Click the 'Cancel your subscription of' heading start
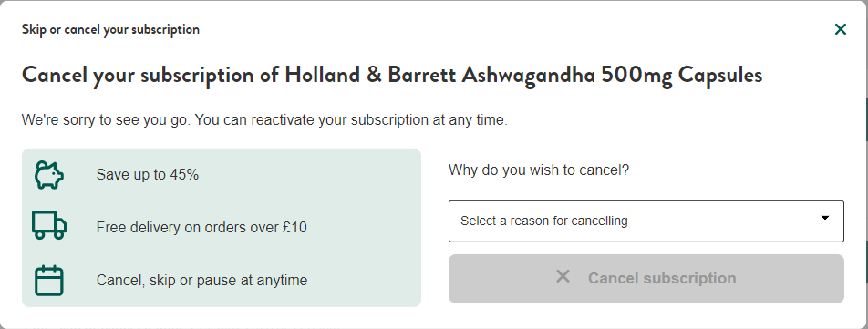Screen dimensions: 868x329 (x=150, y=76)
